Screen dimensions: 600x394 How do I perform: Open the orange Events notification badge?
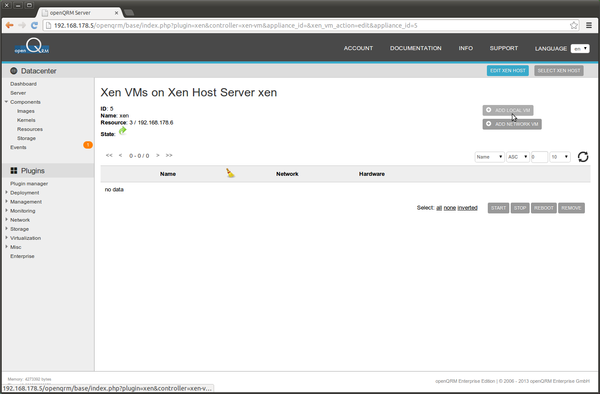pyautogui.click(x=88, y=145)
